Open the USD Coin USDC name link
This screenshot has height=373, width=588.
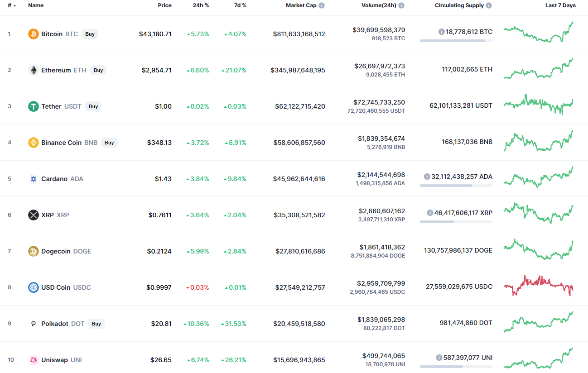click(66, 287)
